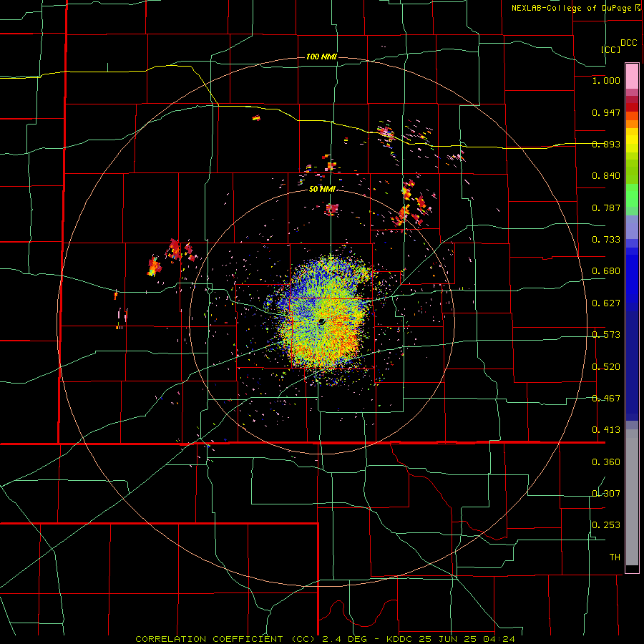
Task: Click the 2.4 DEG elevation text
Action: coord(343,639)
